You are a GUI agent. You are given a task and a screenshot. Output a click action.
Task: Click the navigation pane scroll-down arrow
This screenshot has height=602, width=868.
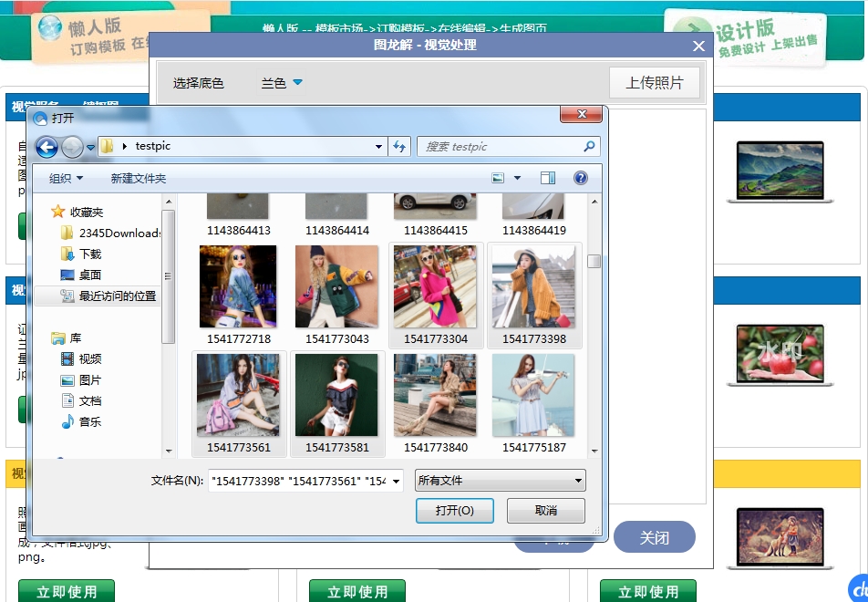[169, 451]
